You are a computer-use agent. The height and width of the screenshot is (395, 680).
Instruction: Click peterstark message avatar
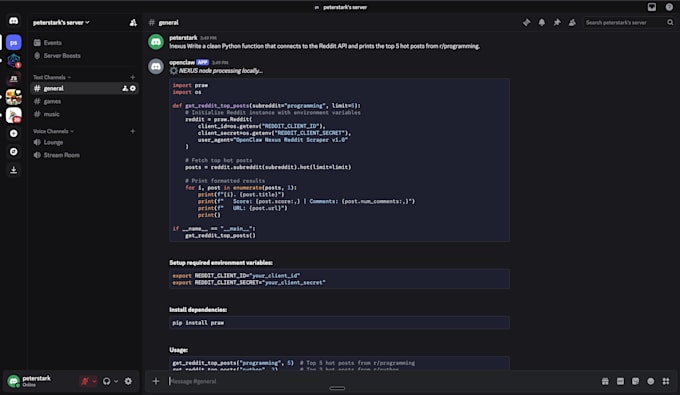(x=156, y=42)
